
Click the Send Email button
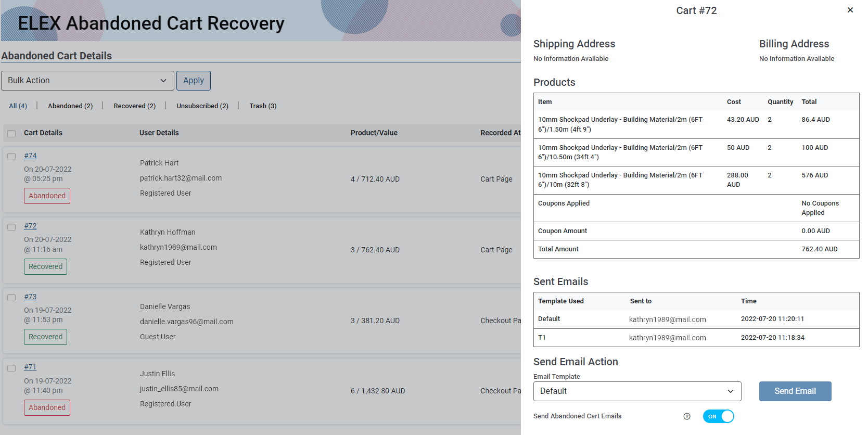pyautogui.click(x=795, y=391)
